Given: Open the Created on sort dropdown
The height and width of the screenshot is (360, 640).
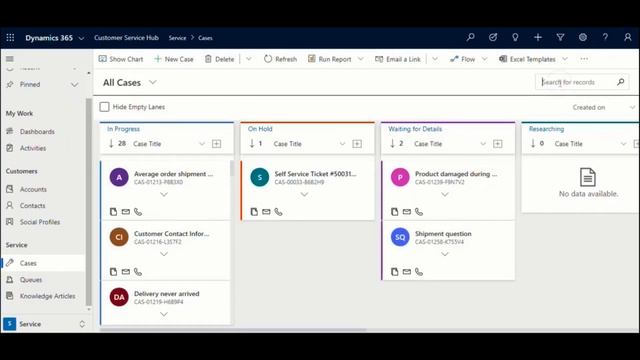Looking at the screenshot, I should tap(632, 107).
